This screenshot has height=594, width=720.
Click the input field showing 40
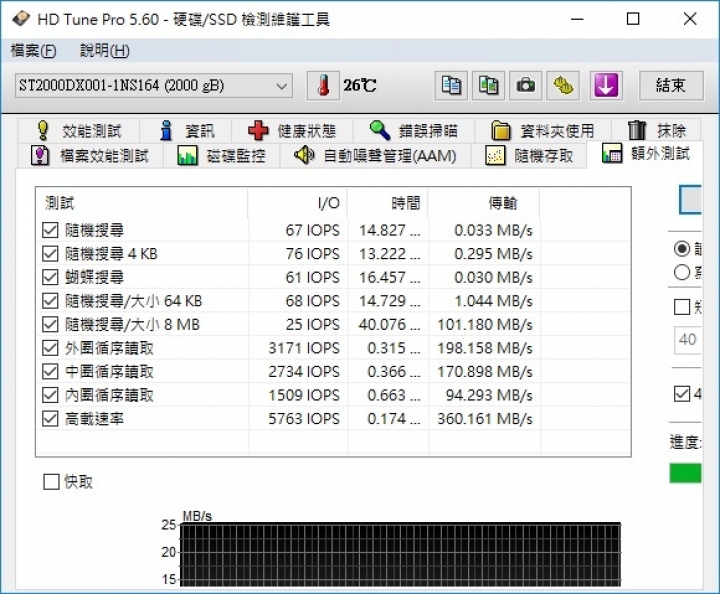click(688, 340)
